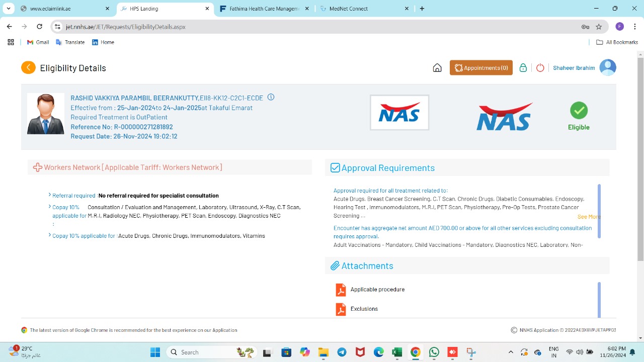Click the user profile avatar
The width and height of the screenshot is (644, 362).
click(608, 67)
